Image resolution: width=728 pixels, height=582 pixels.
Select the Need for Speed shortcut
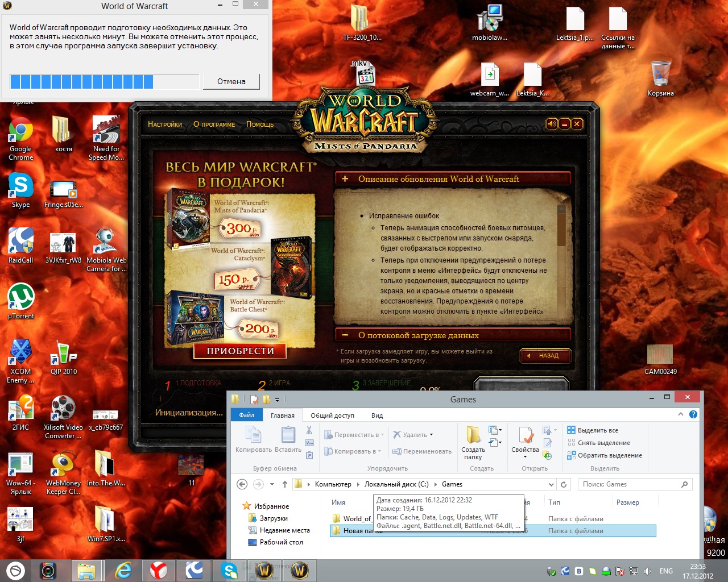[106, 139]
